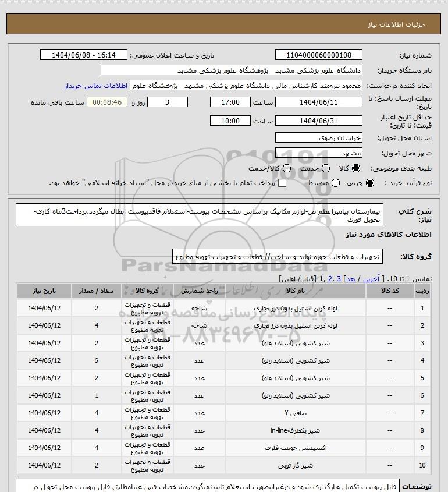Click the delivery province field خراسان رضوی

pyautogui.click(x=318, y=138)
